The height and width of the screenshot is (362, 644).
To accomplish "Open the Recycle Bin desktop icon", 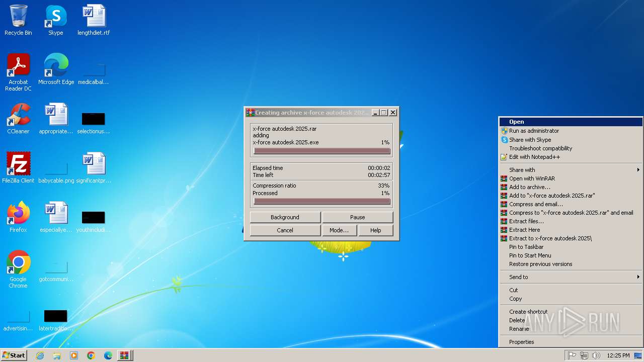I will (18, 20).
